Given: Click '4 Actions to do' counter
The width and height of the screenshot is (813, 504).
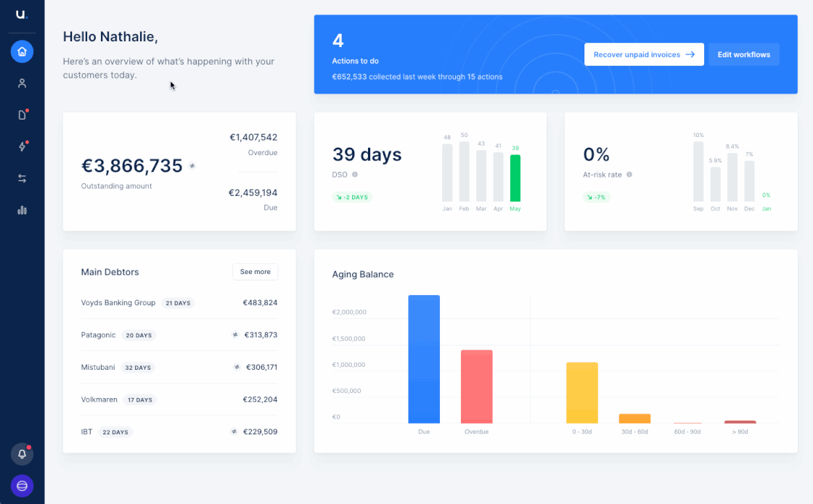Looking at the screenshot, I should tap(355, 49).
